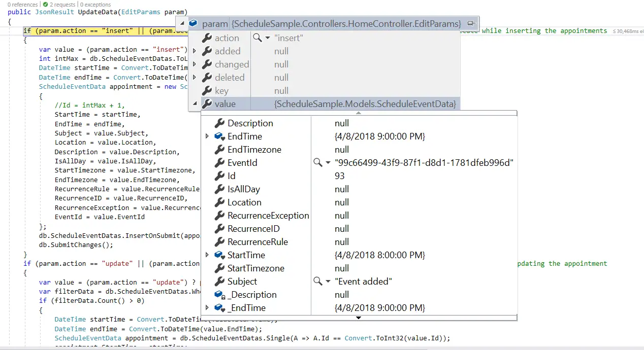Screen dimensions: 644x350
Task: Click the wrench icon beside IsAllDay
Action: pyautogui.click(x=219, y=189)
